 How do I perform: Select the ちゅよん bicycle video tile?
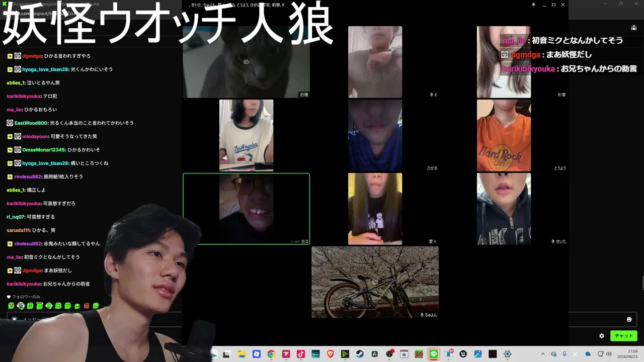pos(375,282)
